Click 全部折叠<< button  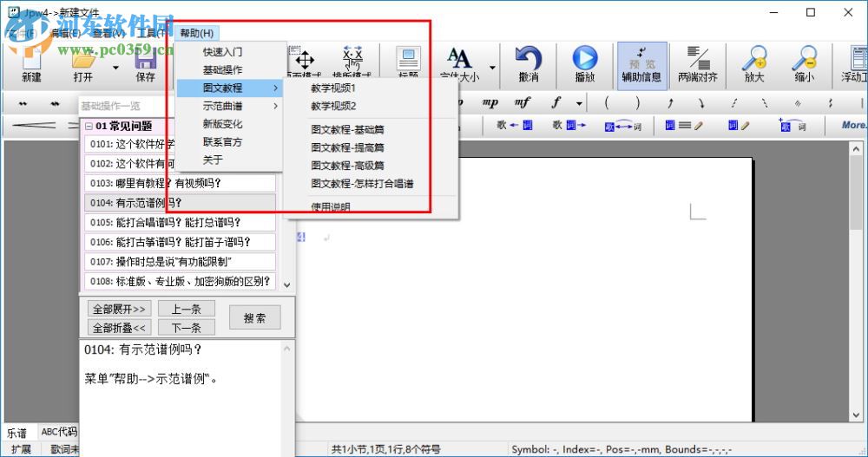click(119, 328)
